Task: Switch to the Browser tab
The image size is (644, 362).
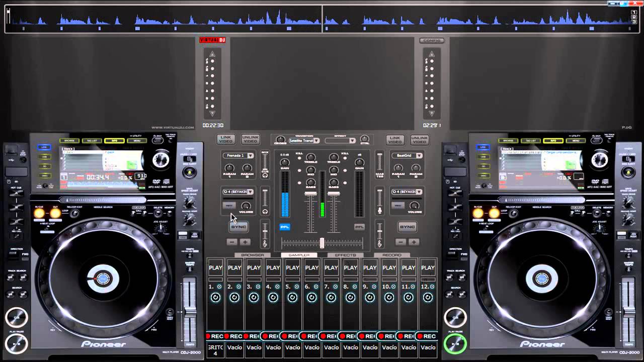Action: (x=253, y=255)
